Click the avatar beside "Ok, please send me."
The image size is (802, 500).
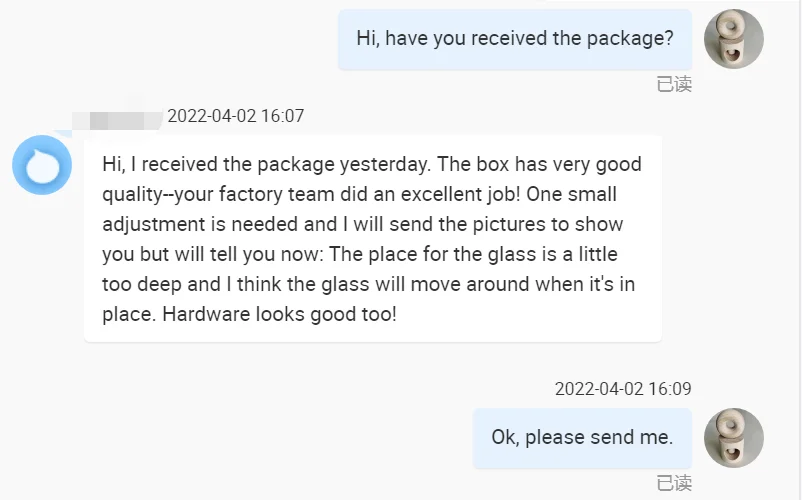734,438
